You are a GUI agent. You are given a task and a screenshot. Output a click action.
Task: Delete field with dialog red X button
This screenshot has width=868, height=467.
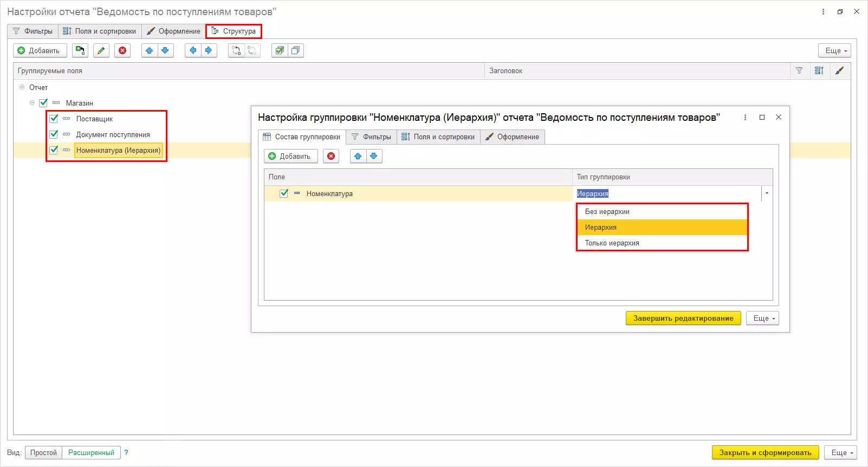click(331, 156)
